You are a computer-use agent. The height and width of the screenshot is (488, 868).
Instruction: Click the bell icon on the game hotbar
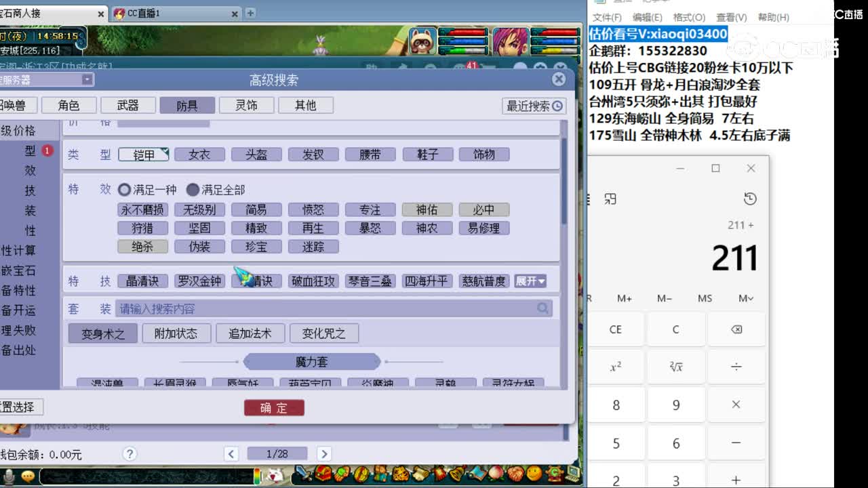coord(457,475)
